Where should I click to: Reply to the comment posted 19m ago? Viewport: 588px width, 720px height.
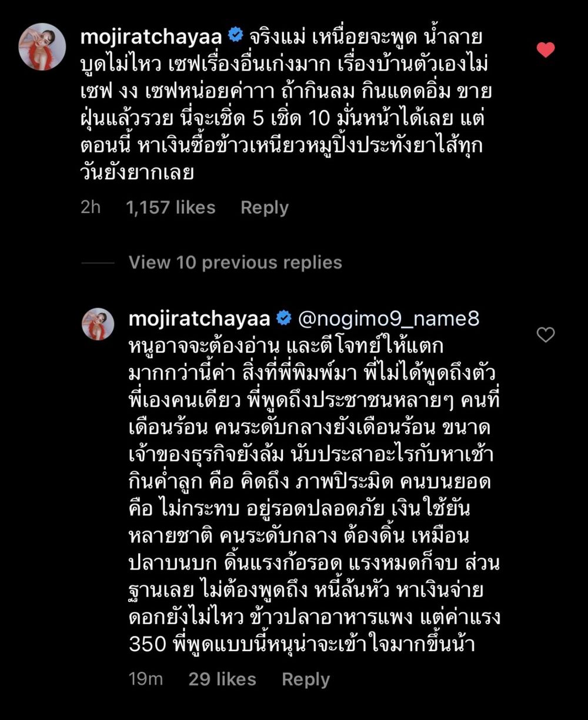pos(306,679)
